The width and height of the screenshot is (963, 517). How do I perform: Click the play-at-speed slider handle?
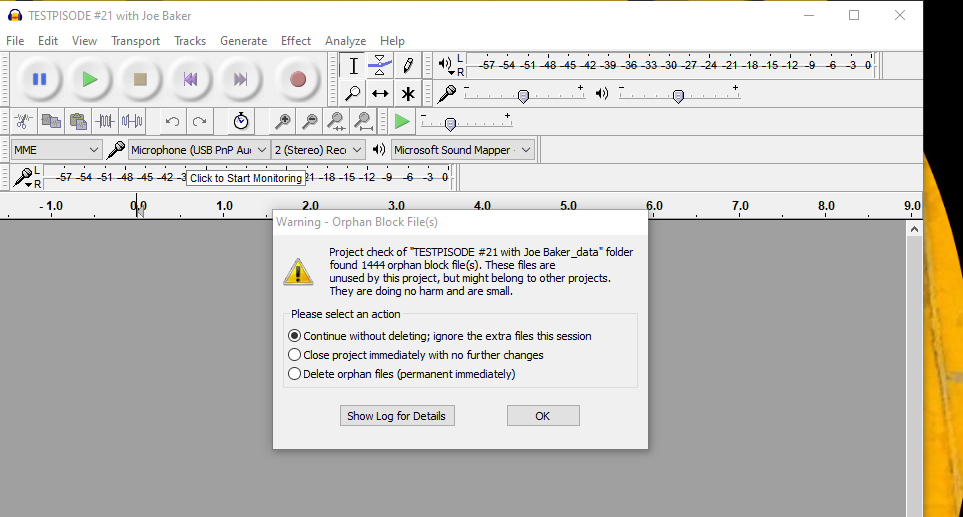(x=450, y=124)
